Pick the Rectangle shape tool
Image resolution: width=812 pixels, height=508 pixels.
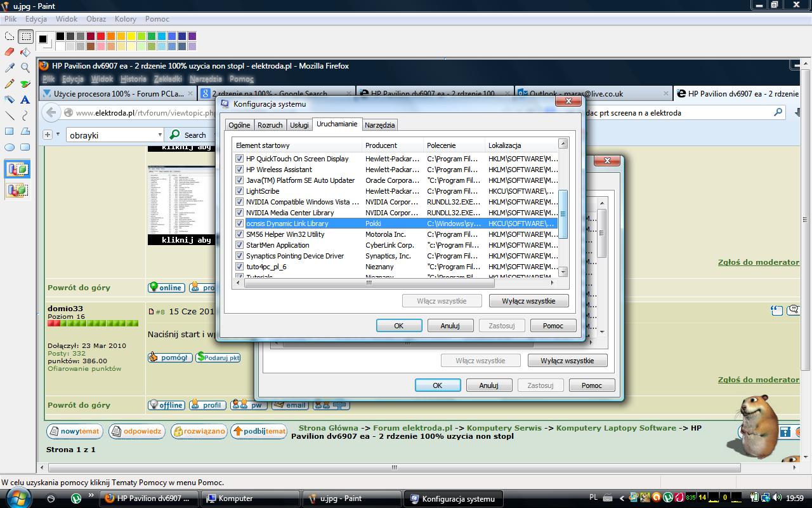(x=10, y=131)
